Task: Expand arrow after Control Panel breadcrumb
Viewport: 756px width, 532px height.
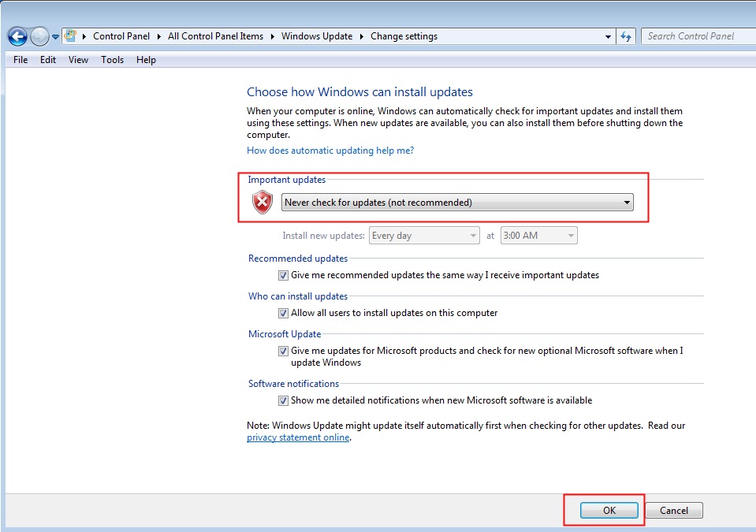Action: tap(158, 36)
